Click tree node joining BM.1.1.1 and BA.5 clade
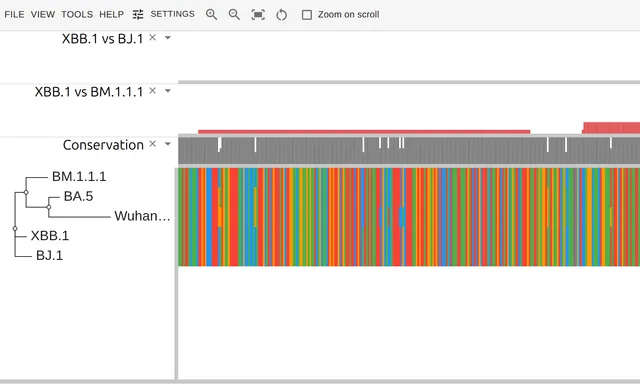The width and height of the screenshot is (640, 384). click(x=26, y=192)
